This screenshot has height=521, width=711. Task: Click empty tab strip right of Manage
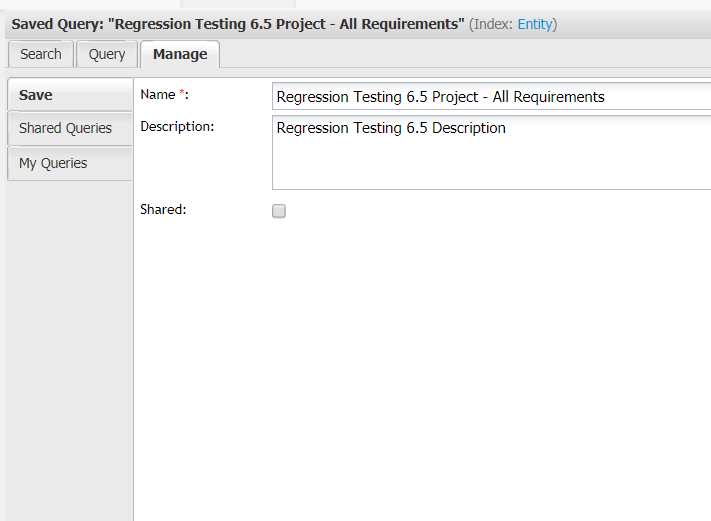460,54
